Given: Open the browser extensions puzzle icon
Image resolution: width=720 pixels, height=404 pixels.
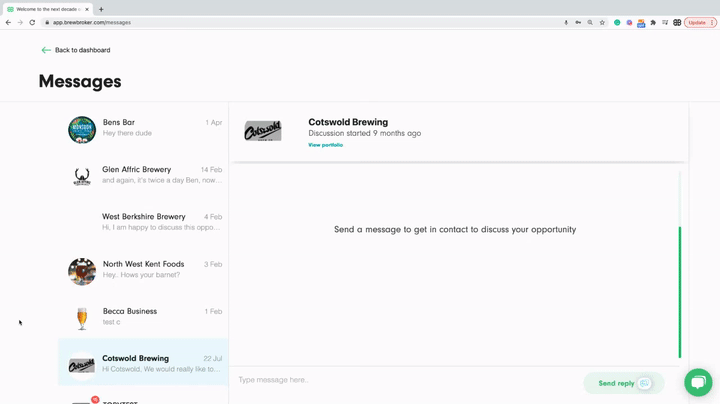Looking at the screenshot, I should click(x=653, y=22).
